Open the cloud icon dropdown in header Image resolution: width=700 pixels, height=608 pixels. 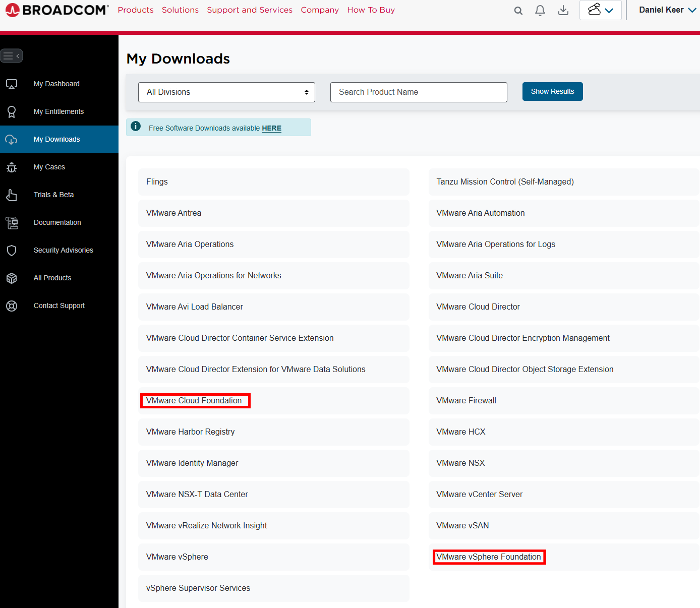click(601, 10)
